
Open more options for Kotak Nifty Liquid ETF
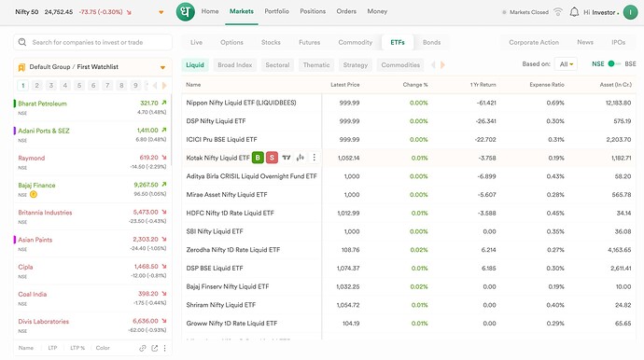[315, 158]
